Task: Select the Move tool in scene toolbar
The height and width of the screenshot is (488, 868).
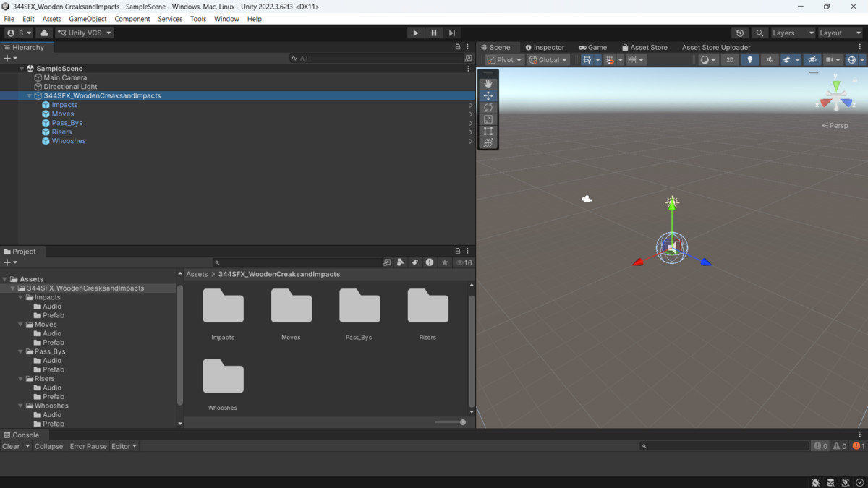Action: point(488,95)
